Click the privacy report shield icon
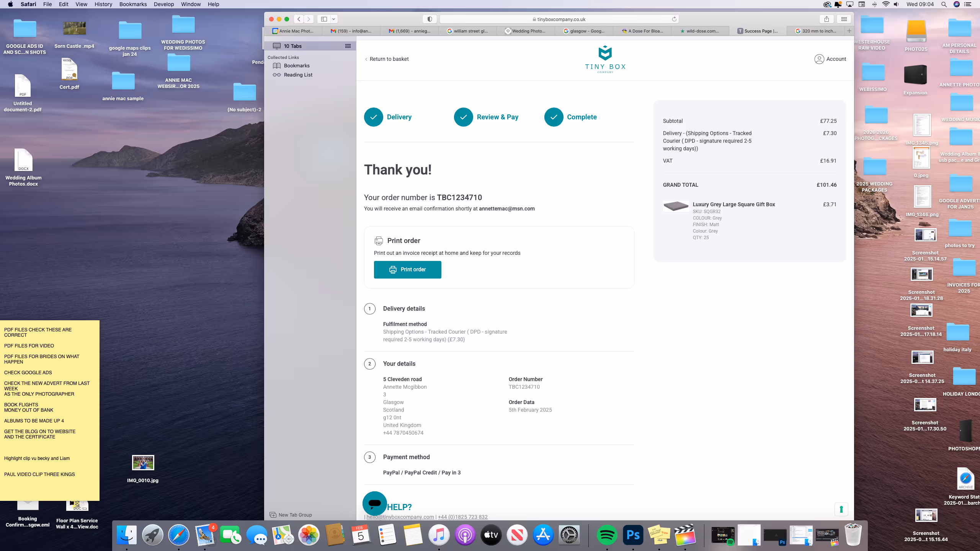 point(430,19)
